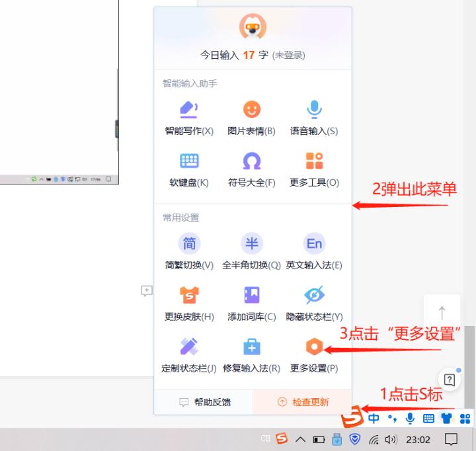This screenshot has width=476, height=451.
Task: Open picture emoticons (图片表情)
Action: click(x=252, y=118)
